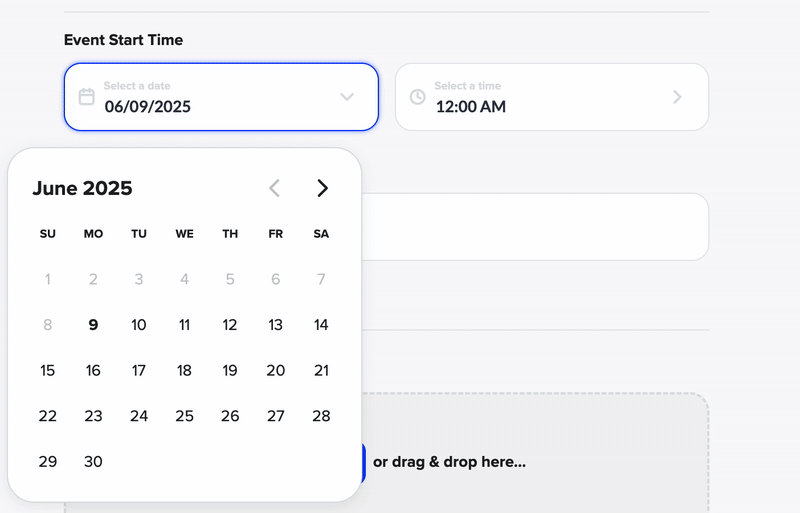This screenshot has width=800, height=513.
Task: Go to previous month in calendar
Action: coord(275,188)
